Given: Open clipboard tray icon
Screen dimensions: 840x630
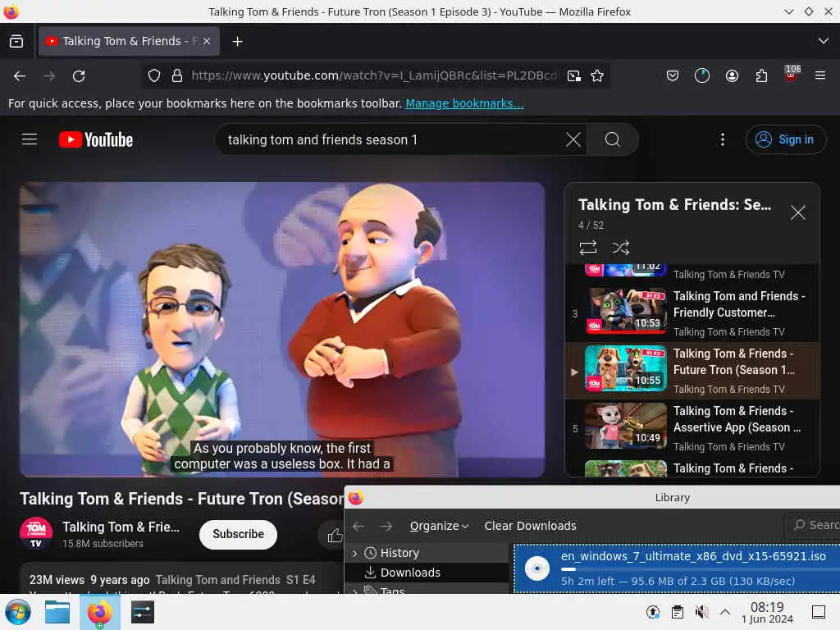Looking at the screenshot, I should pyautogui.click(x=677, y=612).
